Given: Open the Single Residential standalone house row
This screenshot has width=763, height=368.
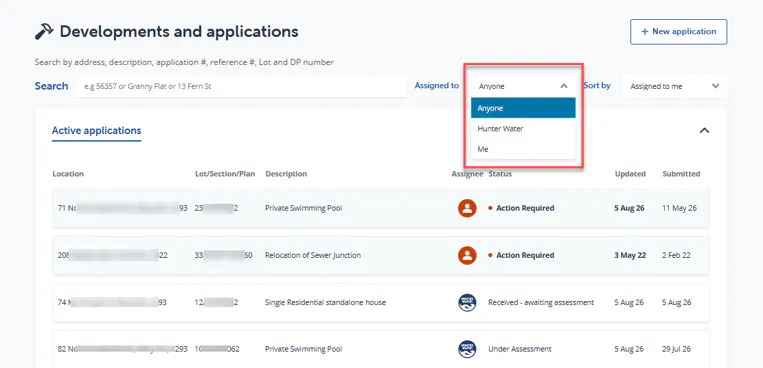Looking at the screenshot, I should tap(381, 303).
